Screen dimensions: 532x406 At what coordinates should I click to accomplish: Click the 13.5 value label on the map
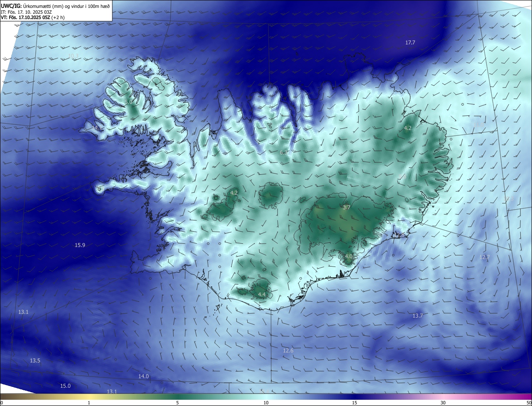point(35,361)
